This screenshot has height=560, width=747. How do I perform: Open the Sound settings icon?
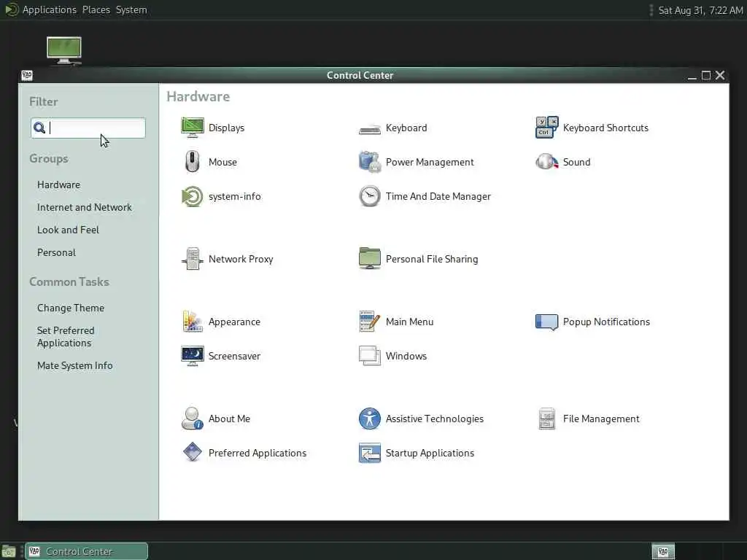tap(546, 162)
